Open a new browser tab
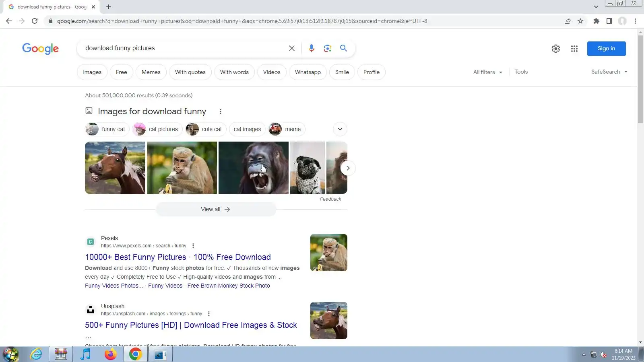Screen dimensions: 644x362 click(109, 7)
